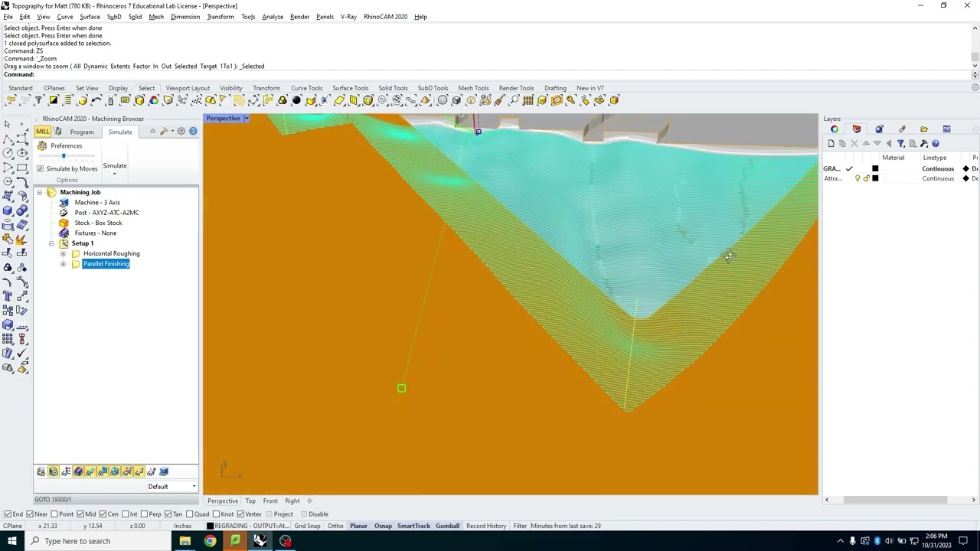980x551 pixels.
Task: Click the Post - AXYZ-ATC-A2MC icon
Action: click(x=64, y=212)
